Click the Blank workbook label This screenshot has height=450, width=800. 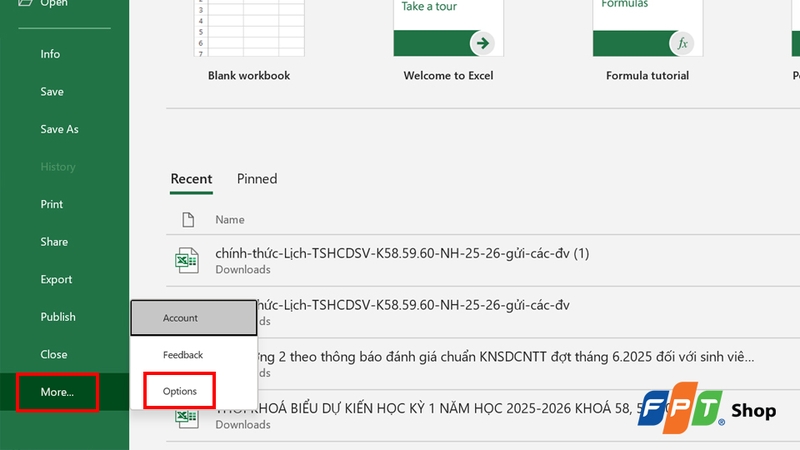(249, 76)
